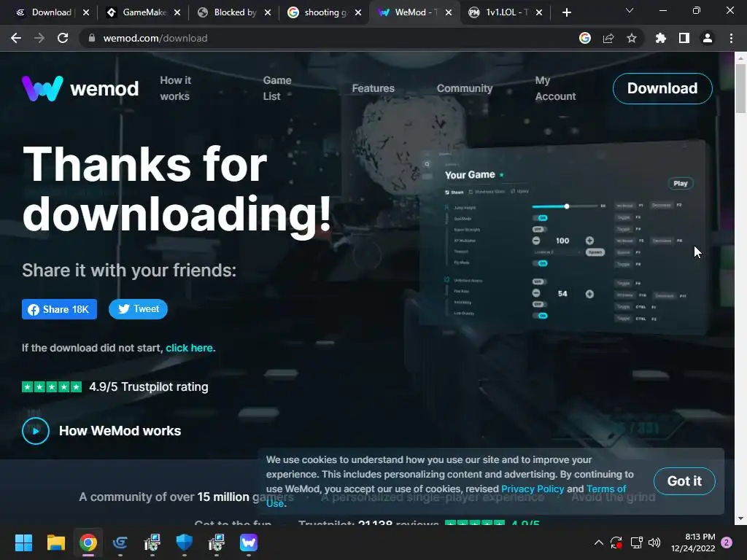Open the tab search chevron
The height and width of the screenshot is (560, 747).
630,10
